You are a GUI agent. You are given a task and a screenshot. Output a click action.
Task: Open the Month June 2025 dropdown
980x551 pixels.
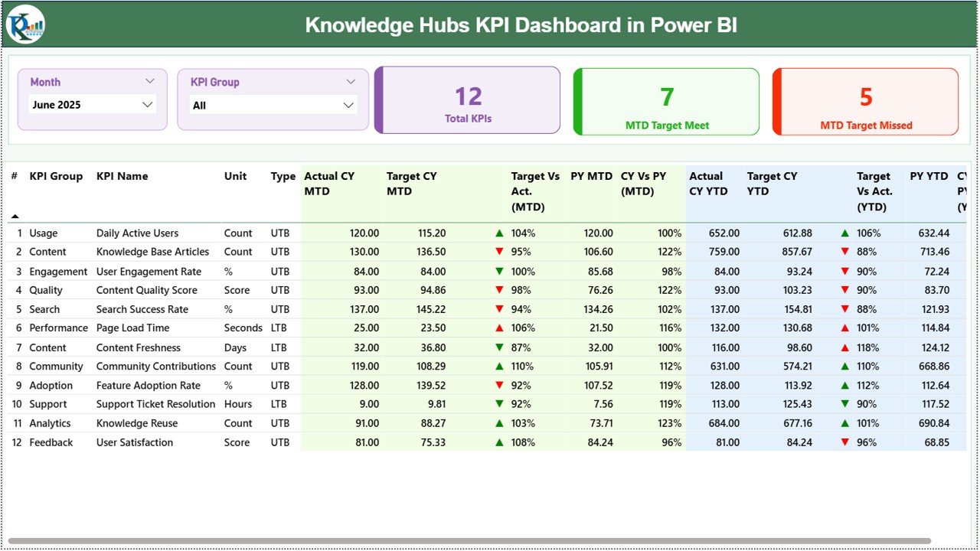pyautogui.click(x=148, y=105)
